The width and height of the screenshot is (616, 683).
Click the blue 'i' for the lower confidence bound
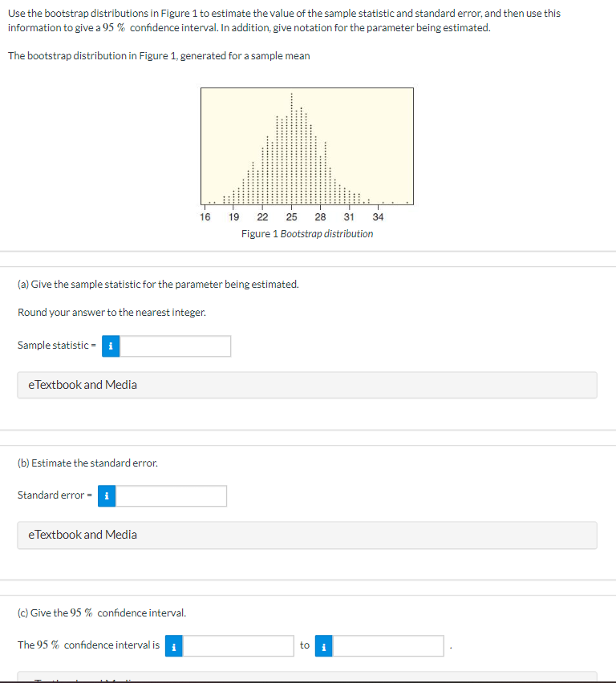[173, 645]
